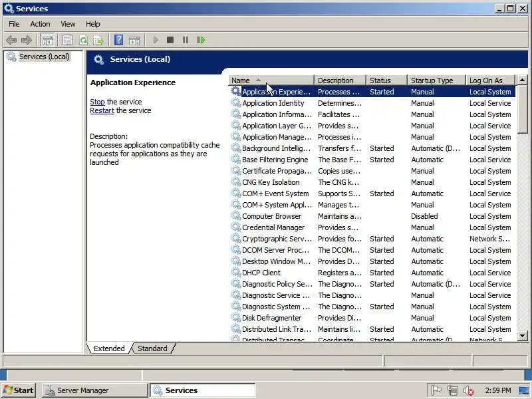
Task: Switch to the Extended tab
Action: tap(109, 348)
